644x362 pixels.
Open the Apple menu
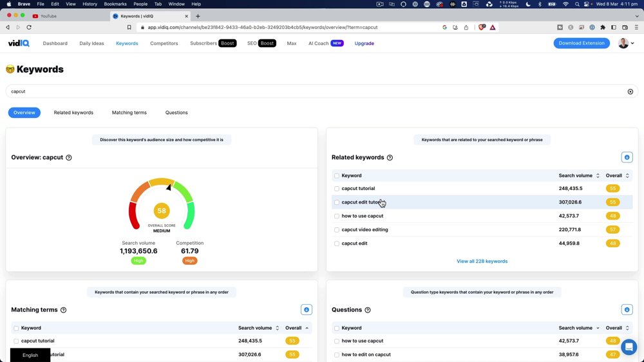[8, 4]
